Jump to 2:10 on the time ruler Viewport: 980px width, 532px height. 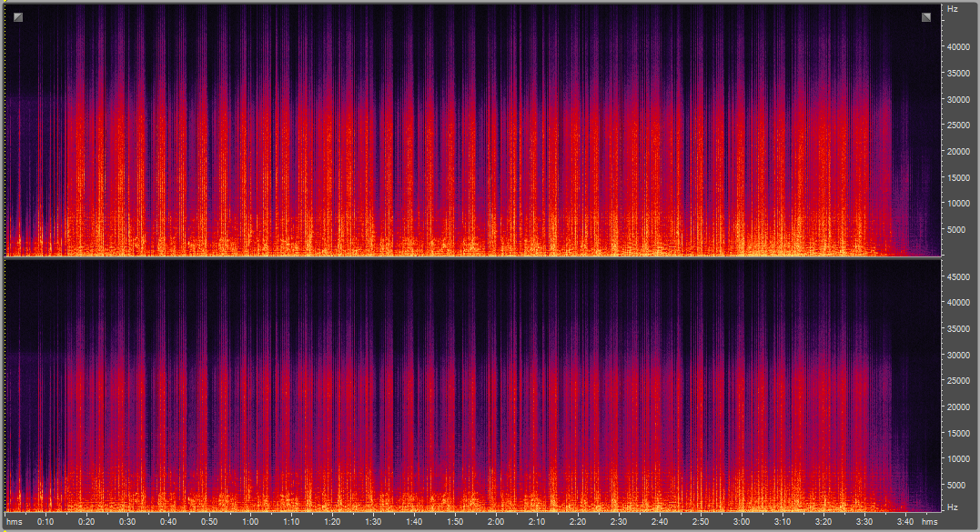[x=537, y=522]
